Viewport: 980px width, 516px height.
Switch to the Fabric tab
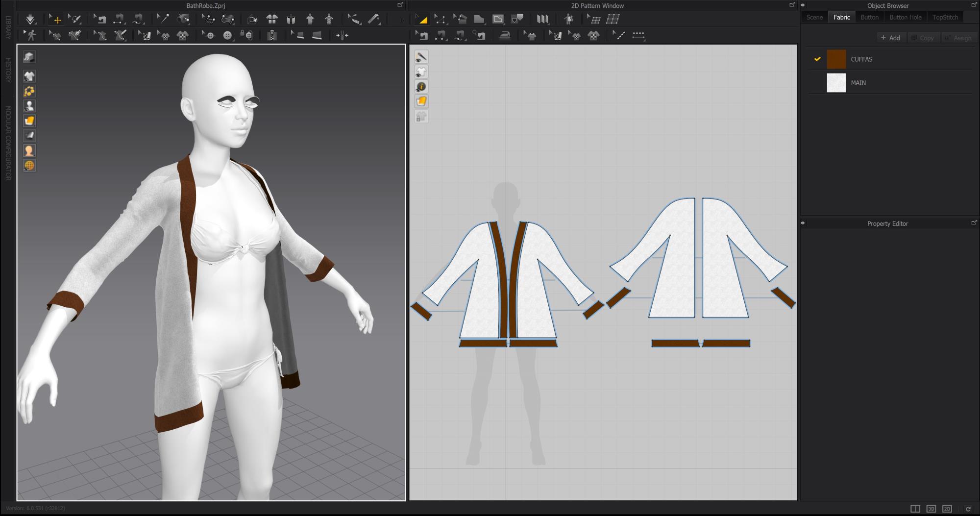pyautogui.click(x=842, y=17)
